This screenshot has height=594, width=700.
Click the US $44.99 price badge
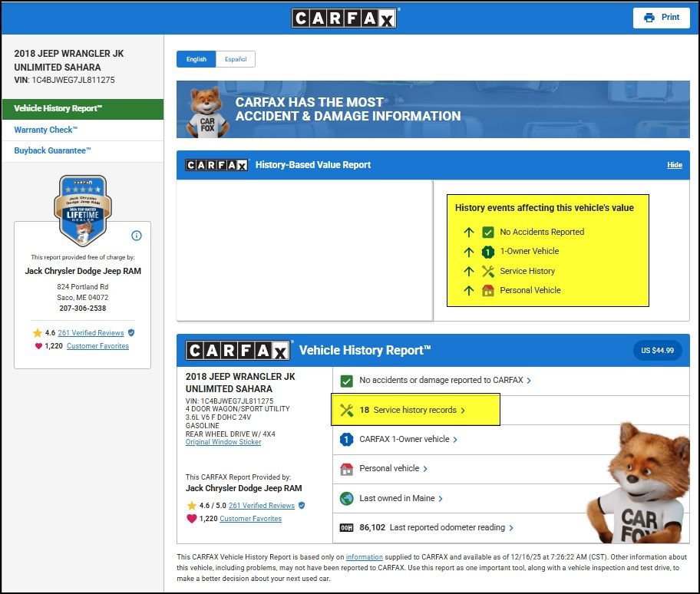pos(658,351)
